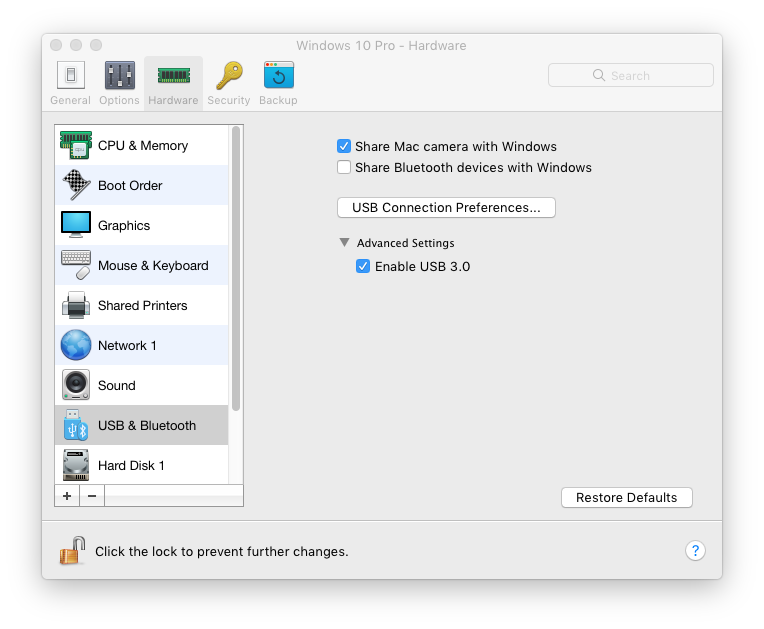Image resolution: width=764 pixels, height=629 pixels.
Task: Open help with the question mark button
Action: pos(695,551)
